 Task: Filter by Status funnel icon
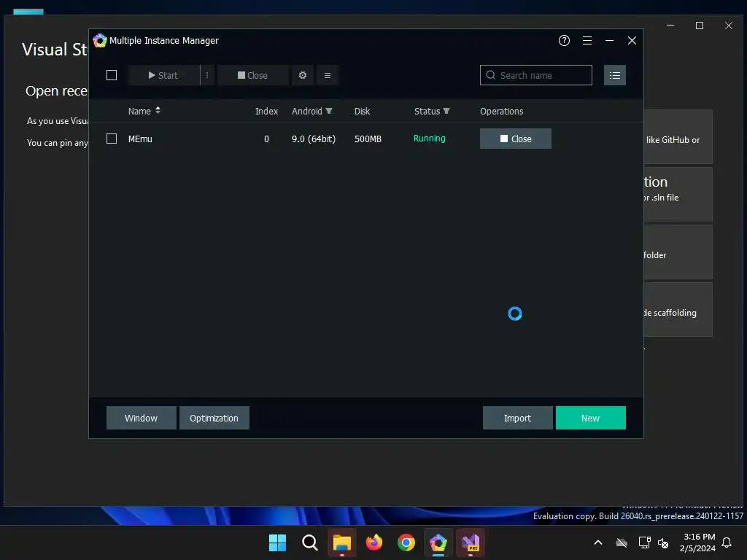[446, 111]
